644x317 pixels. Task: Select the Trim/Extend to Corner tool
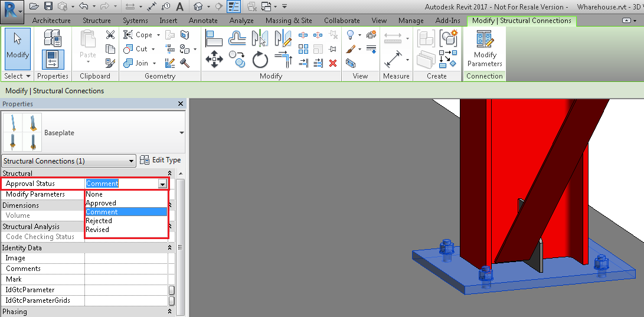[283, 60]
